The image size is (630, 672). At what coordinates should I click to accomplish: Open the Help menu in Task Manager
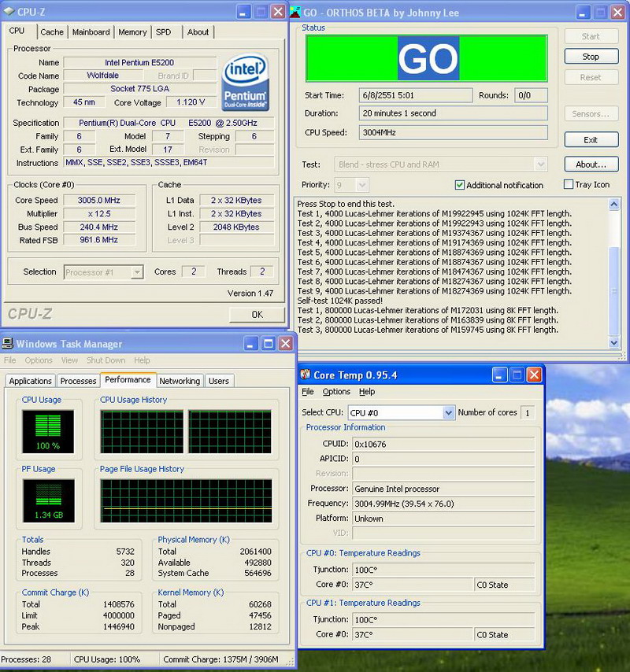[x=142, y=360]
